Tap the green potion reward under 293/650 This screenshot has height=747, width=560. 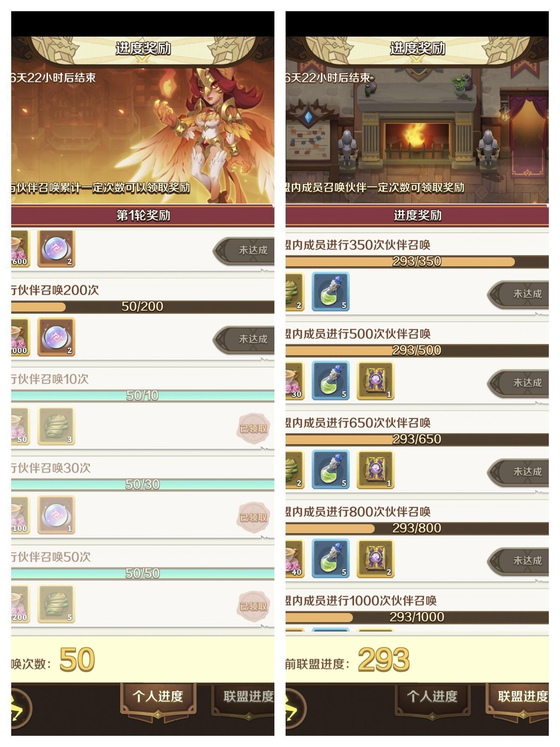[330, 469]
